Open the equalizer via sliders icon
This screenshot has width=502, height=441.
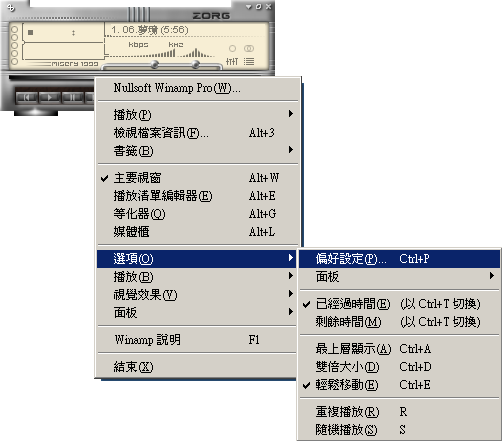[232, 62]
